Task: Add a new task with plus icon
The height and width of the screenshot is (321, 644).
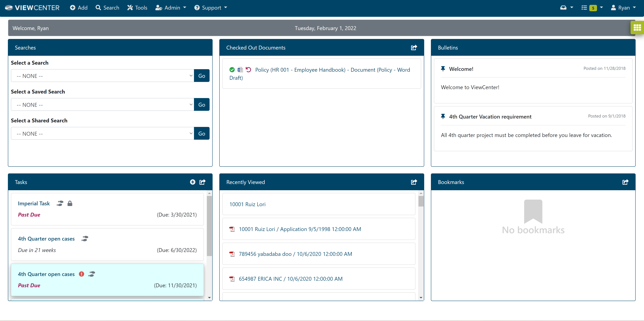Action: [192, 182]
